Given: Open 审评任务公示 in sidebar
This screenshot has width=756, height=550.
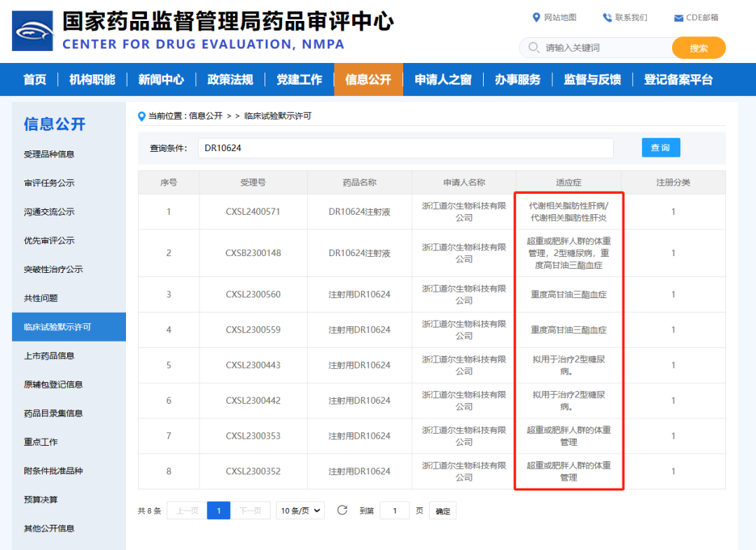Looking at the screenshot, I should 49,183.
